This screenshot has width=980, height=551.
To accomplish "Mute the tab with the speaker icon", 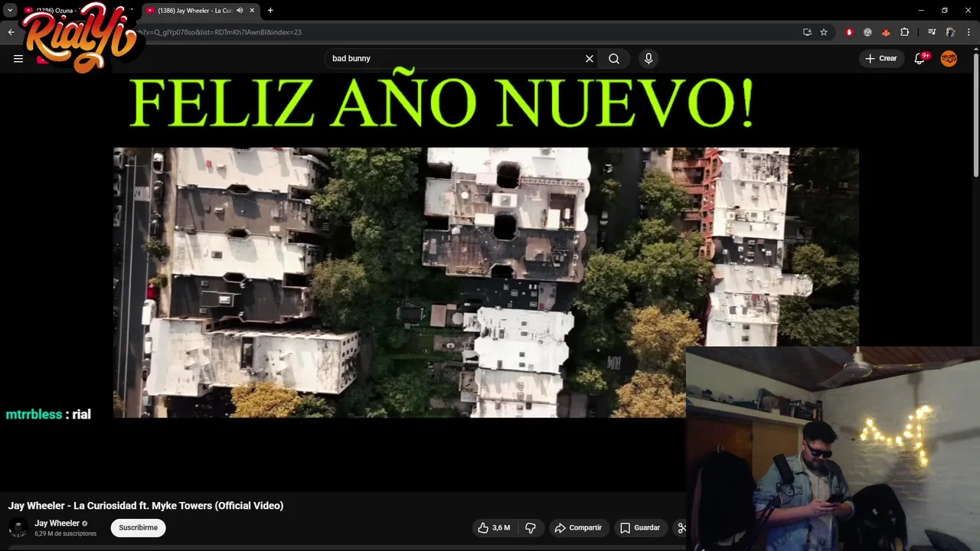I will click(x=240, y=11).
